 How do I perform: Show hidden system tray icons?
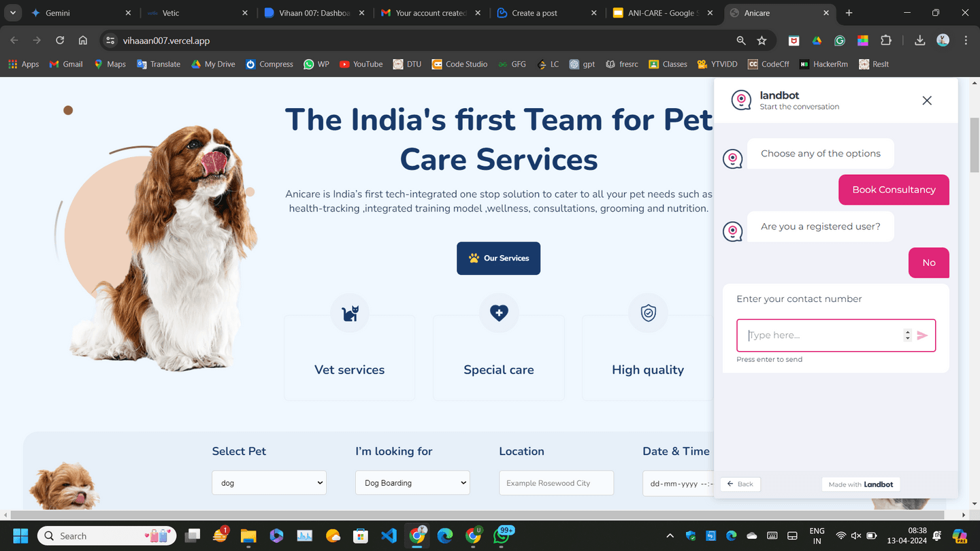(x=670, y=536)
